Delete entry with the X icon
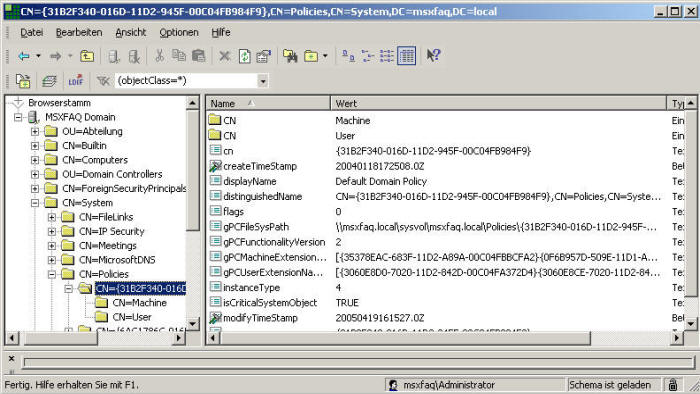This screenshot has height=394, width=700. (x=225, y=56)
